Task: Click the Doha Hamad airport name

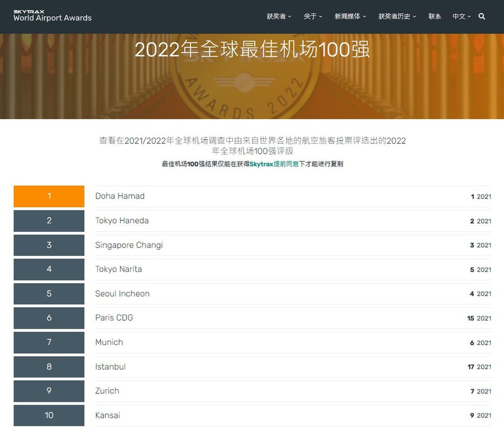Action: tap(120, 196)
